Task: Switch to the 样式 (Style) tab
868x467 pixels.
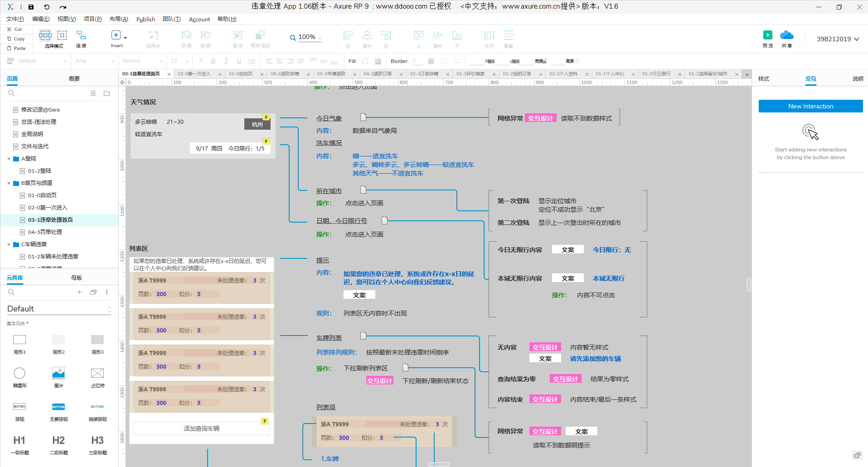Action: [764, 79]
